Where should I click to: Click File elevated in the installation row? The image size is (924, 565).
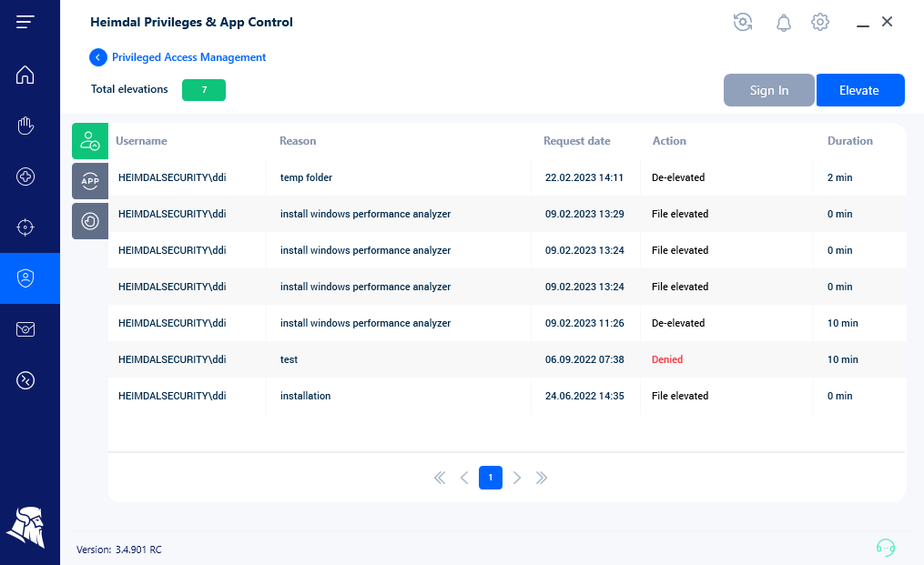[680, 396]
